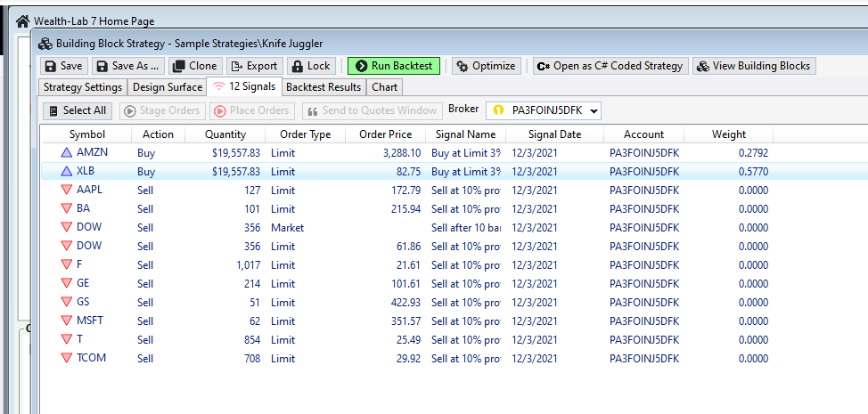This screenshot has height=414, width=868.
Task: Click the 0.5770 weight value
Action: click(x=753, y=172)
